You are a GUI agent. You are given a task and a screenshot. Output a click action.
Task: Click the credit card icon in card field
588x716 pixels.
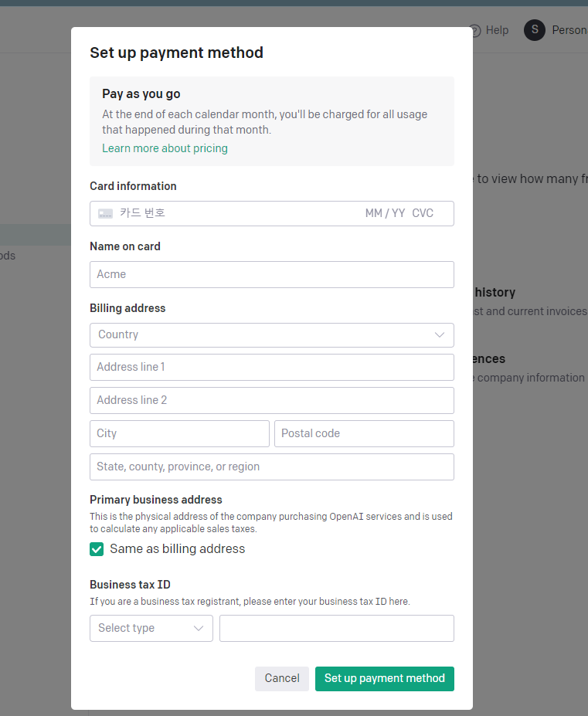click(x=106, y=213)
